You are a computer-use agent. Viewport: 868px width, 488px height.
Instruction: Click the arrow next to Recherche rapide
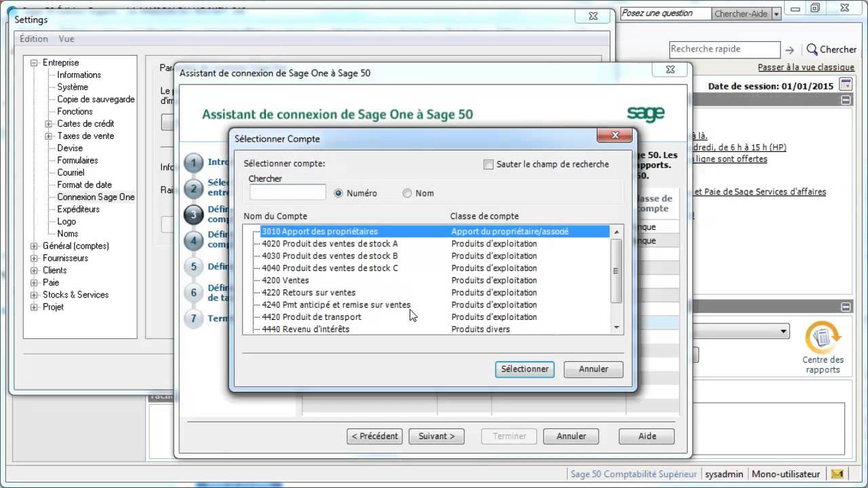point(789,50)
